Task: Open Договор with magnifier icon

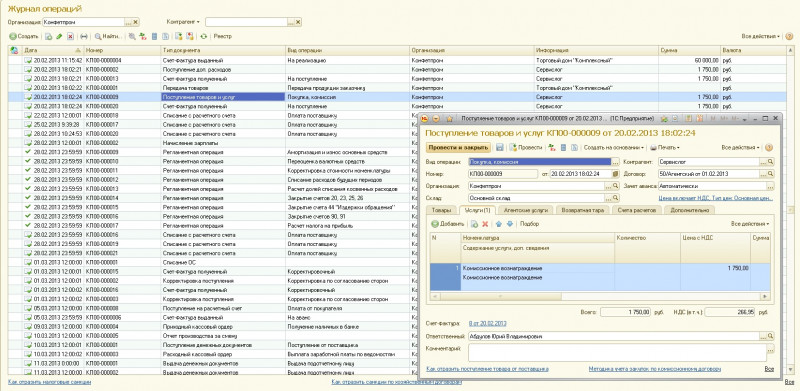Action: pyautogui.click(x=770, y=174)
